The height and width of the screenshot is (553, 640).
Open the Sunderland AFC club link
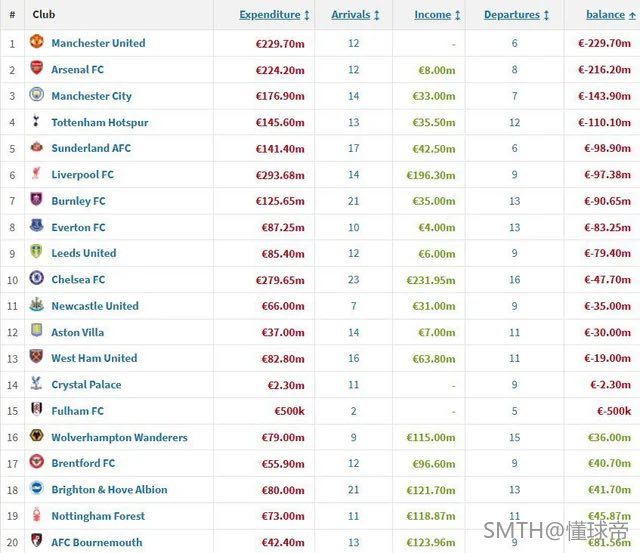(x=91, y=148)
